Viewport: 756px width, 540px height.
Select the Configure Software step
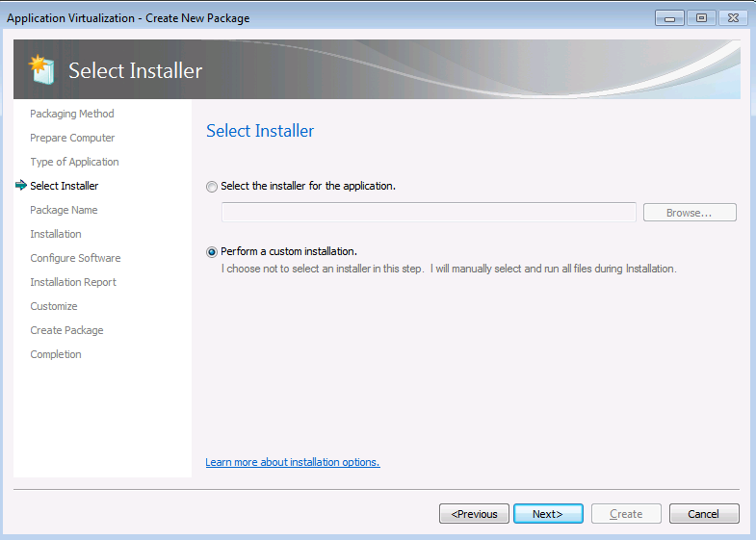click(75, 258)
